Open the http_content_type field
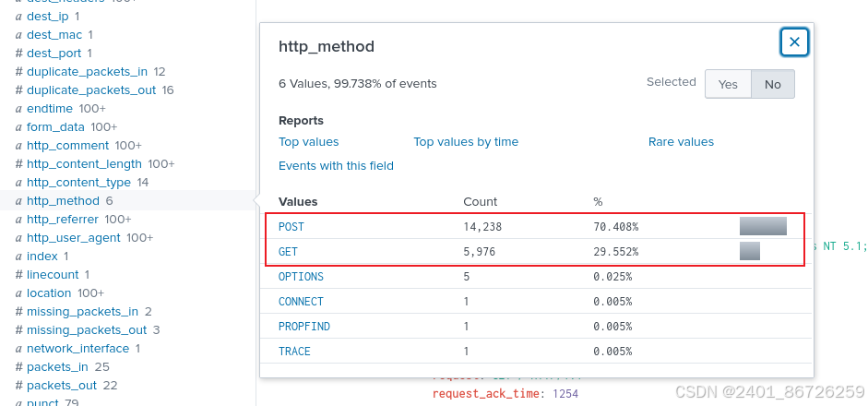Viewport: 868px width, 406px height. (x=78, y=182)
